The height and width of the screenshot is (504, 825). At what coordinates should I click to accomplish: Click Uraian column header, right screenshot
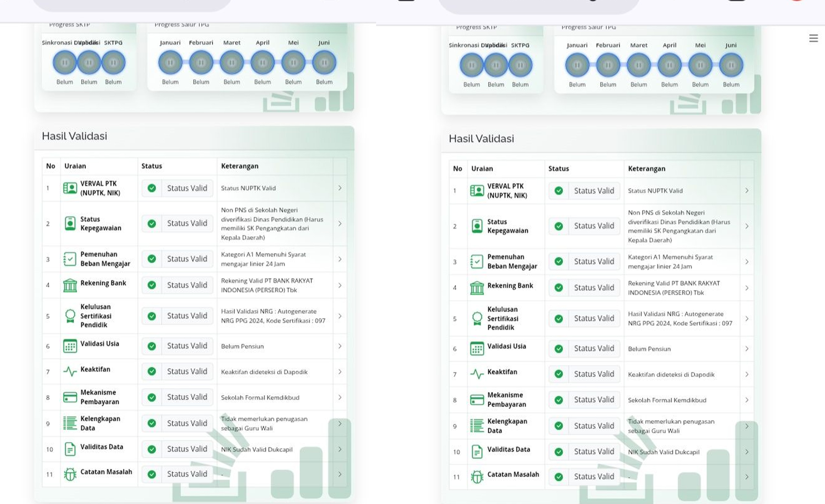click(x=482, y=169)
